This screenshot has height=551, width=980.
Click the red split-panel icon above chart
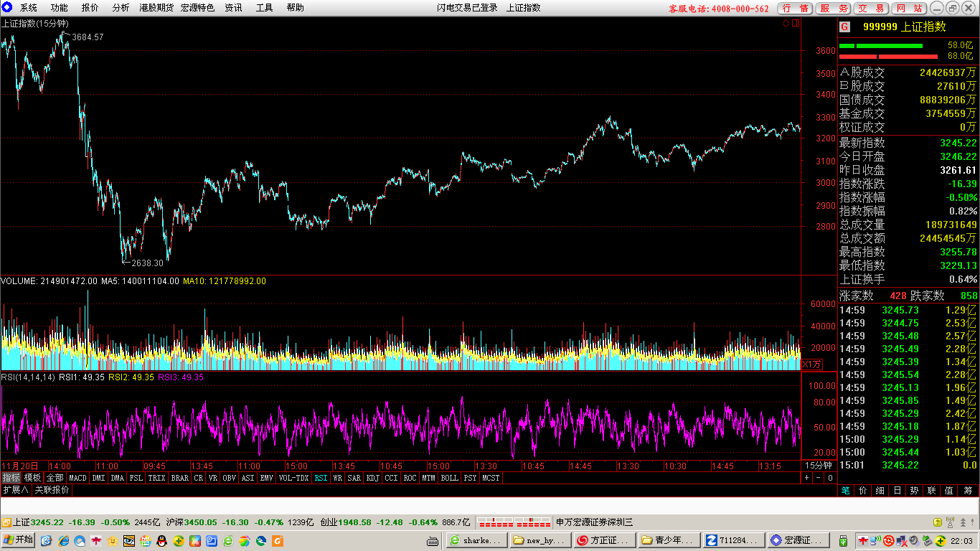(795, 23)
